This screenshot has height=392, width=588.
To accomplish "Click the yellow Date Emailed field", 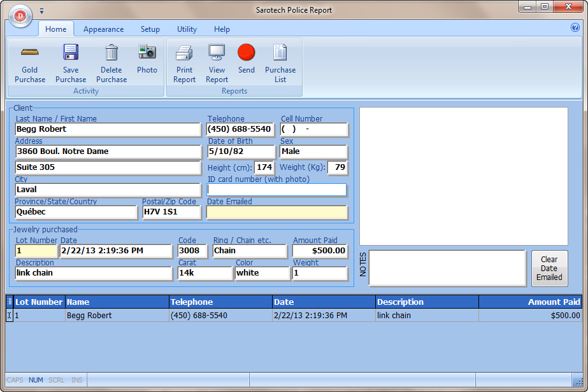I will click(x=276, y=212).
